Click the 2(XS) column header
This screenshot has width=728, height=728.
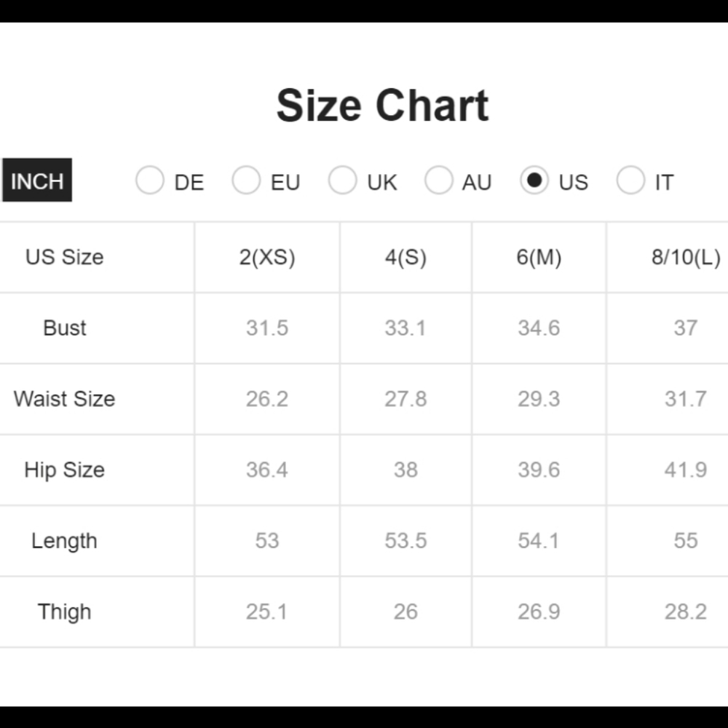coord(267,257)
